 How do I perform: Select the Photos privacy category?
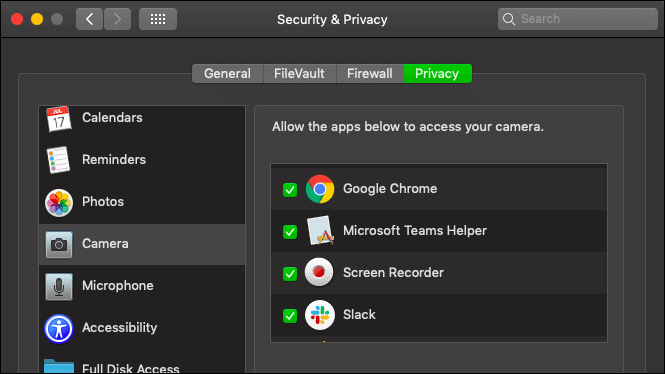coord(142,202)
